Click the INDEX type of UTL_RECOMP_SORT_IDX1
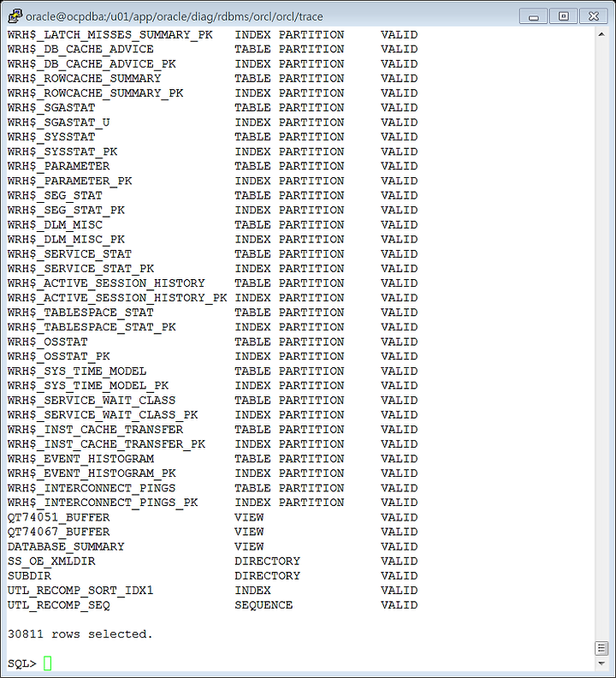Image resolution: width=616 pixels, height=678 pixels. [253, 591]
